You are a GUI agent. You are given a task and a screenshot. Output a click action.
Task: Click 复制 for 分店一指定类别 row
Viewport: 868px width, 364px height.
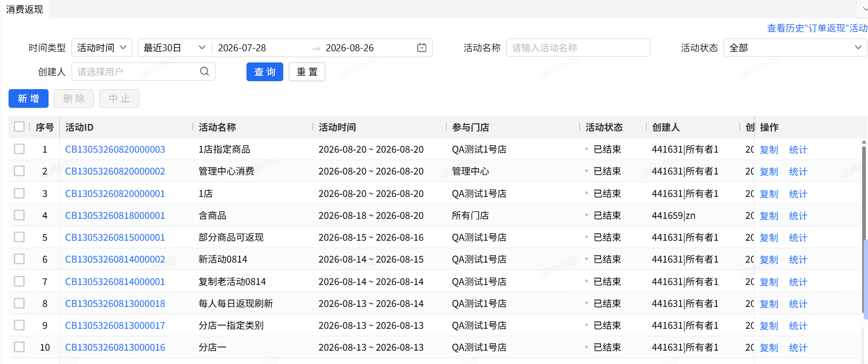click(x=769, y=326)
